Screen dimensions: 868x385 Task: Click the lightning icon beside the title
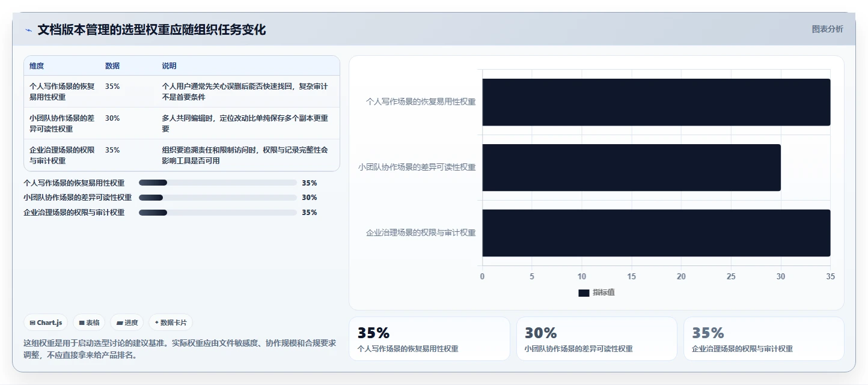[28, 30]
